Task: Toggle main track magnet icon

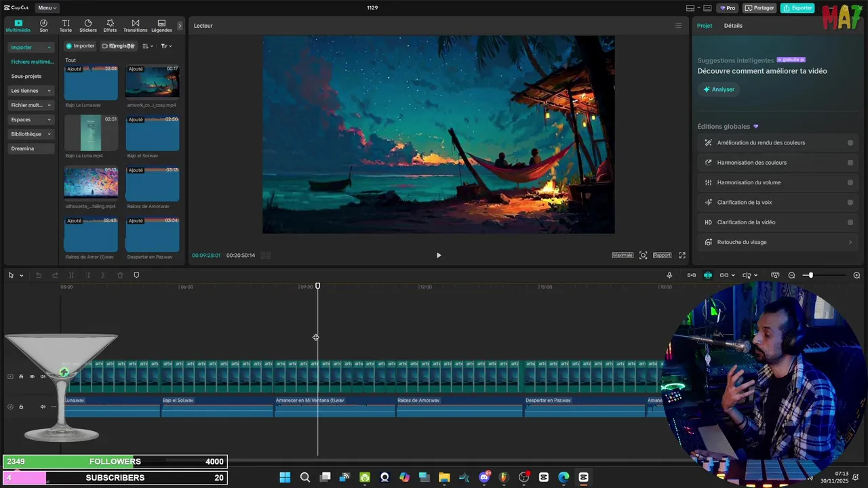Action: click(691, 275)
